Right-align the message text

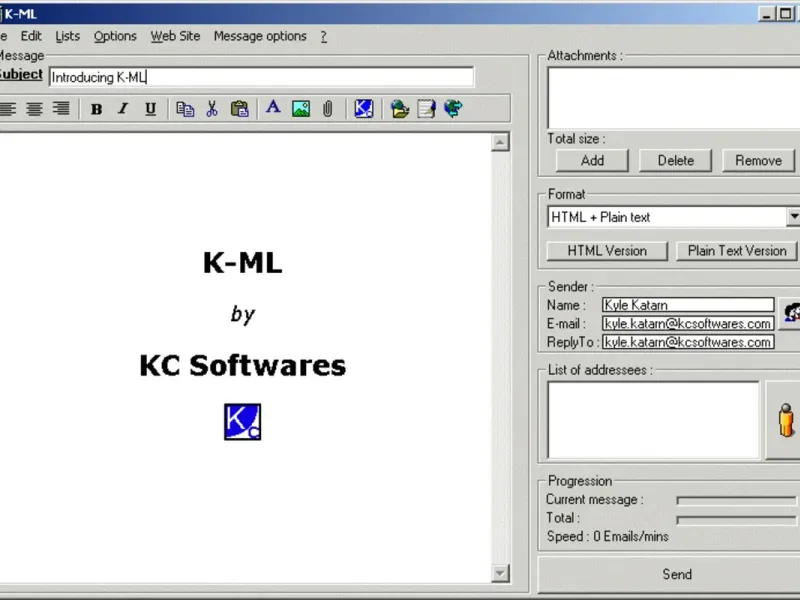61,109
